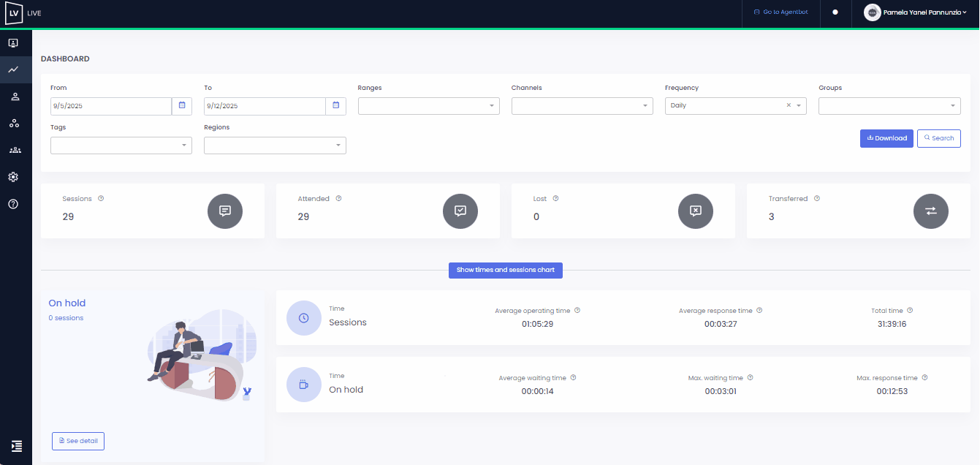980x465 pixels.
Task: Open the help question mark in the sidebar
Action: [13, 204]
